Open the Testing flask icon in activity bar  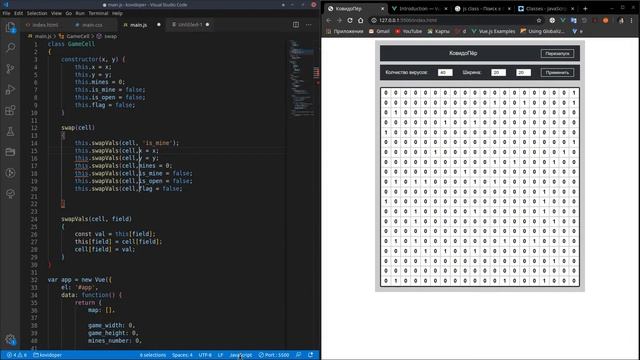point(10,131)
